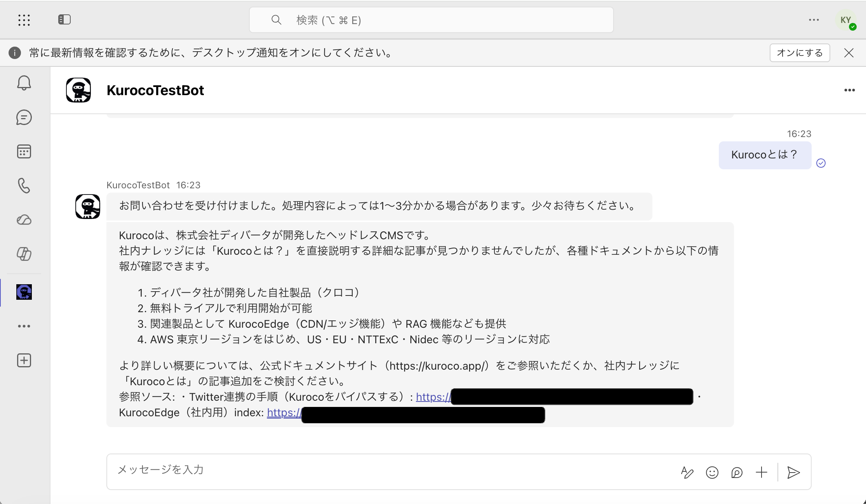Click the info icon in notification banner
The width and height of the screenshot is (866, 504).
(x=15, y=53)
